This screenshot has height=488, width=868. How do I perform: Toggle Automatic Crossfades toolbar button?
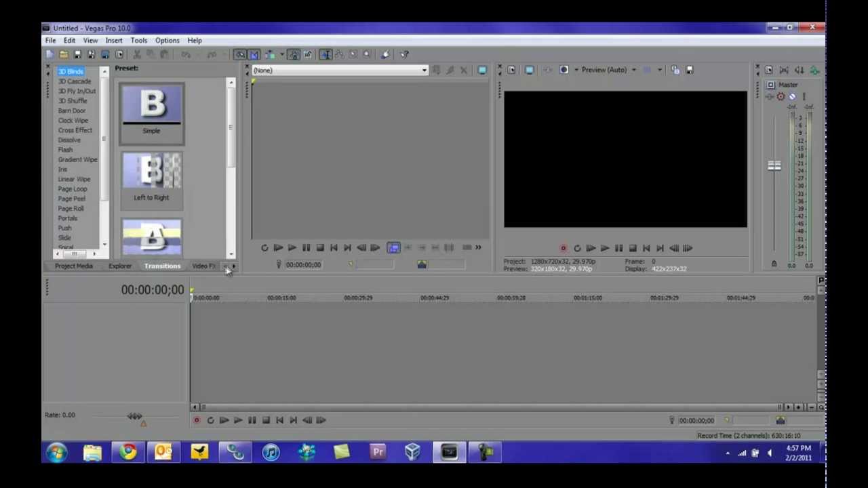[254, 54]
